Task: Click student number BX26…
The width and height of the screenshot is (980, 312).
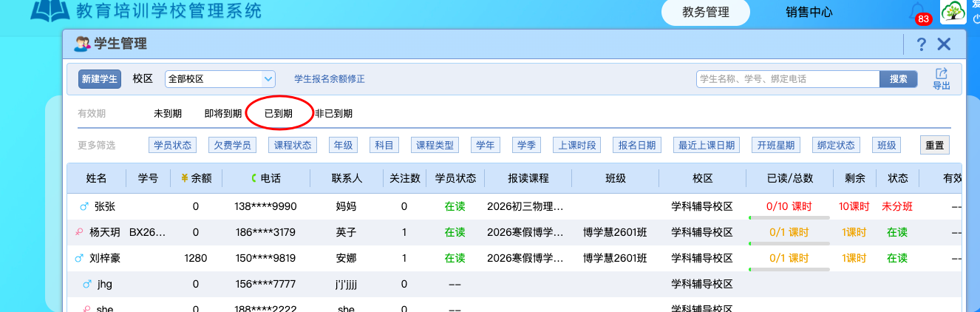Action: pyautogui.click(x=148, y=232)
